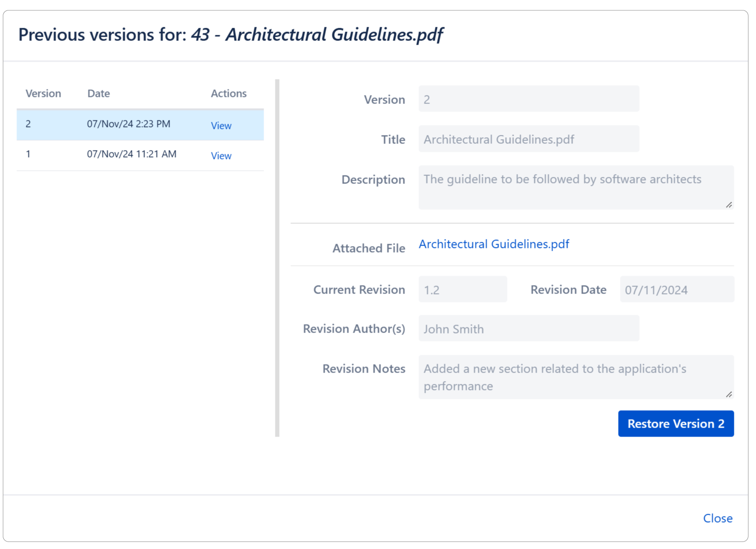View version 1 from the list
Viewport: 756px width, 549px height.
pos(221,156)
